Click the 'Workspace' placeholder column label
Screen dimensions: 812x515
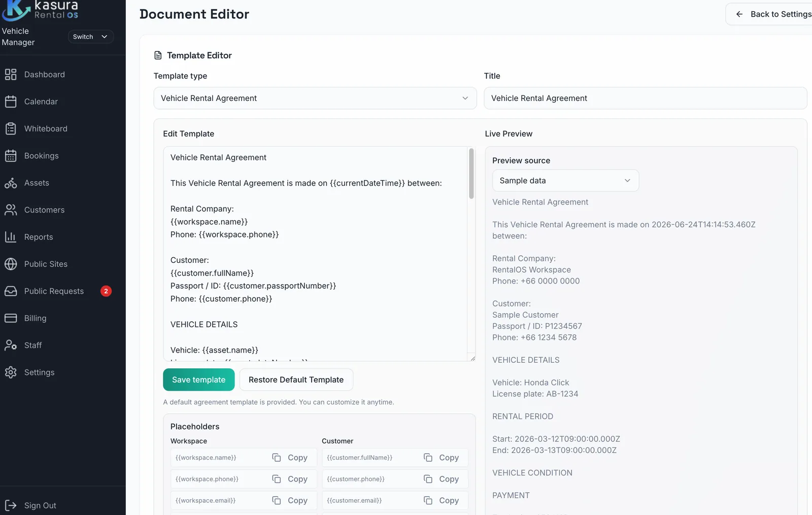pyautogui.click(x=189, y=441)
